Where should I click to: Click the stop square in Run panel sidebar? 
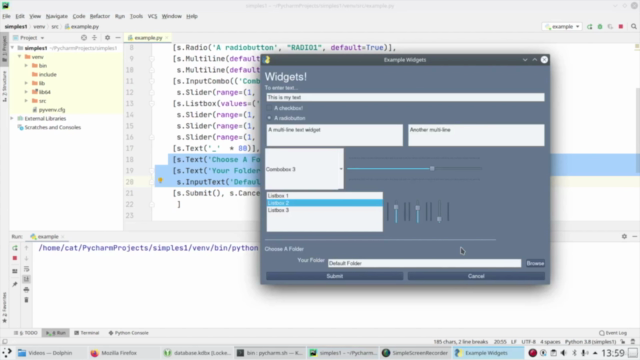tap(15, 258)
